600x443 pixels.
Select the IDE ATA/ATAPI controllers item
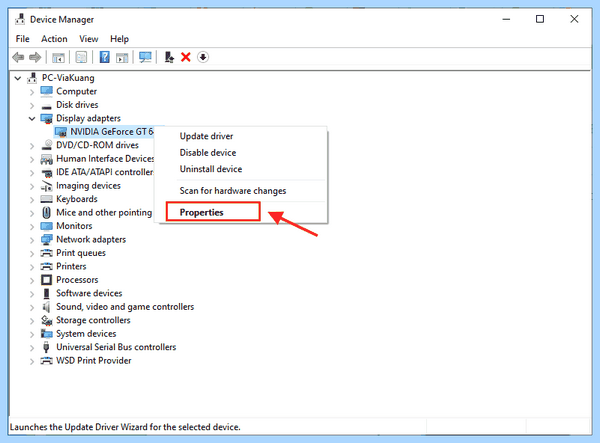[104, 172]
